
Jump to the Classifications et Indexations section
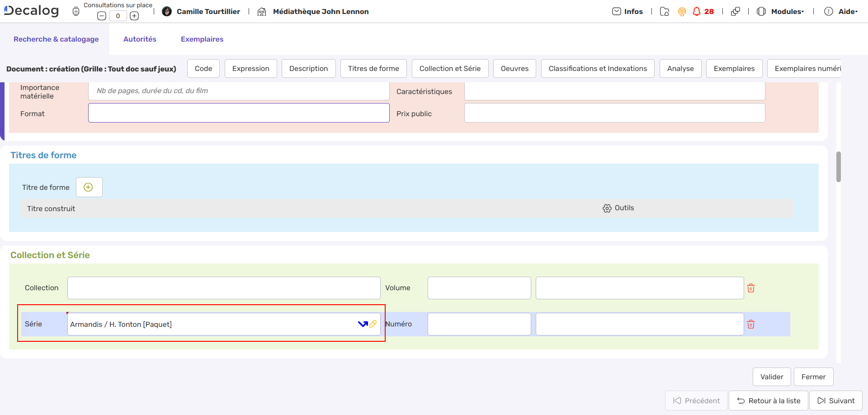pos(598,68)
